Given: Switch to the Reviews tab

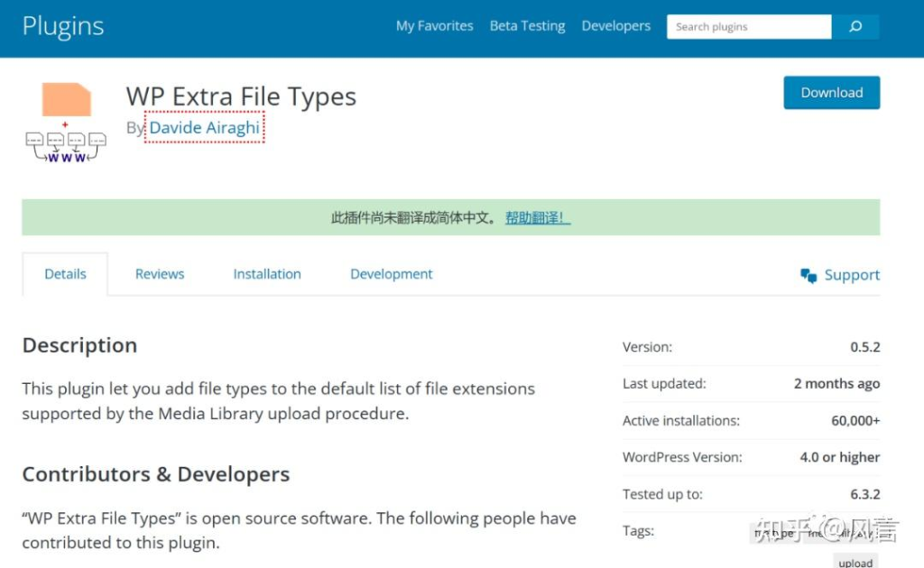Looking at the screenshot, I should [160, 274].
